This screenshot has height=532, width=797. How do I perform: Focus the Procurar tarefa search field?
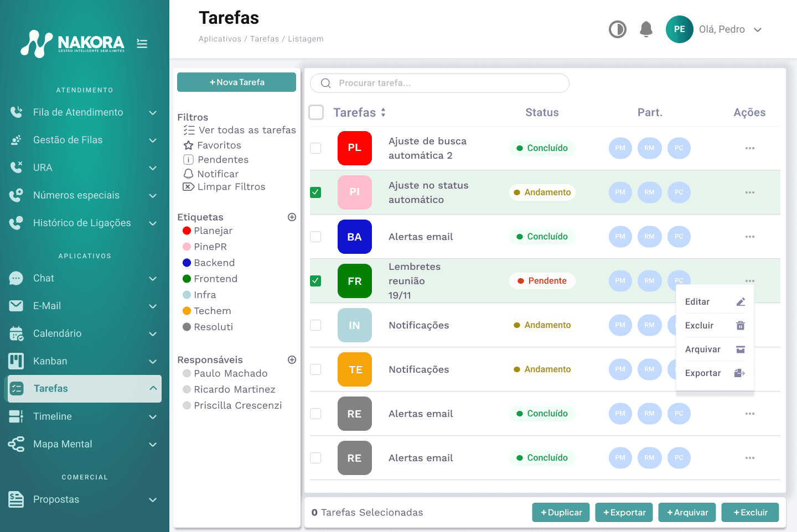[439, 83]
